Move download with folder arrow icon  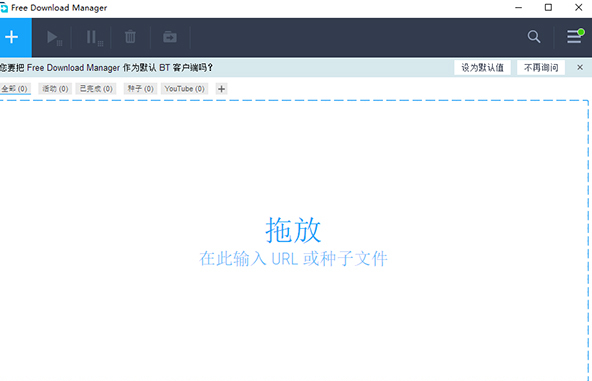pyautogui.click(x=170, y=37)
